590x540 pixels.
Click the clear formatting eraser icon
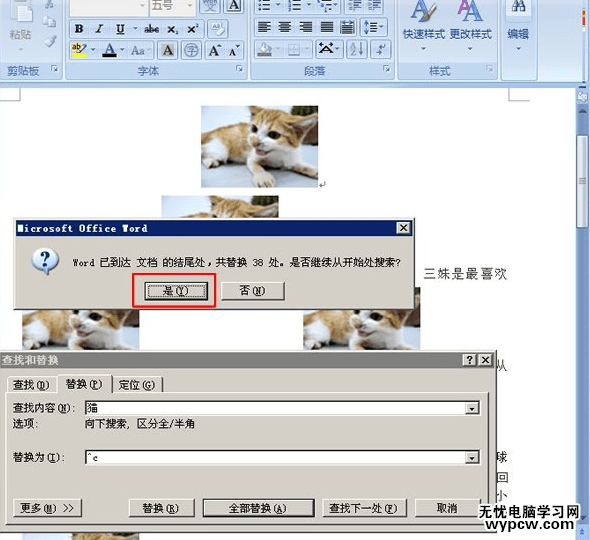click(217, 29)
